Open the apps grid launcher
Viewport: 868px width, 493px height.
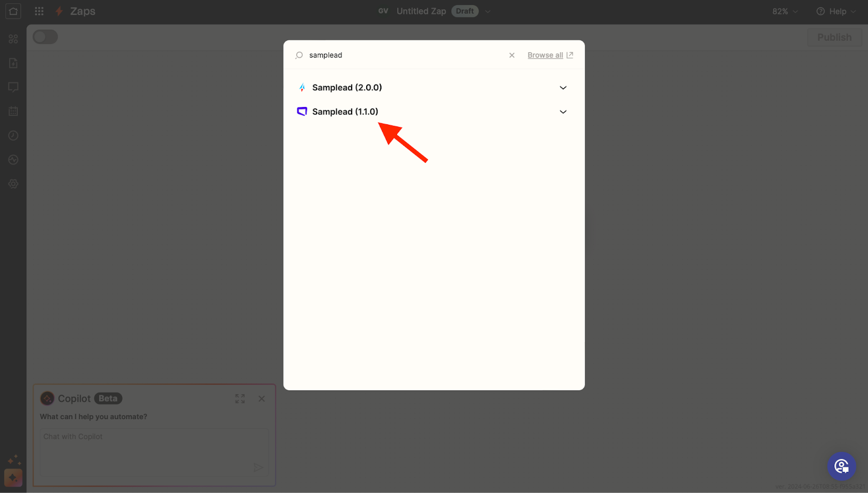39,11
